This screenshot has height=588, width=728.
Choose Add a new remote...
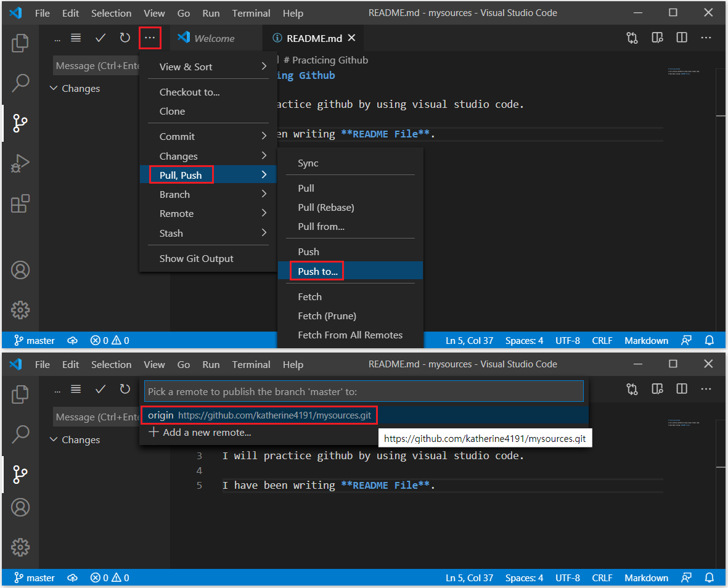[364, 433]
